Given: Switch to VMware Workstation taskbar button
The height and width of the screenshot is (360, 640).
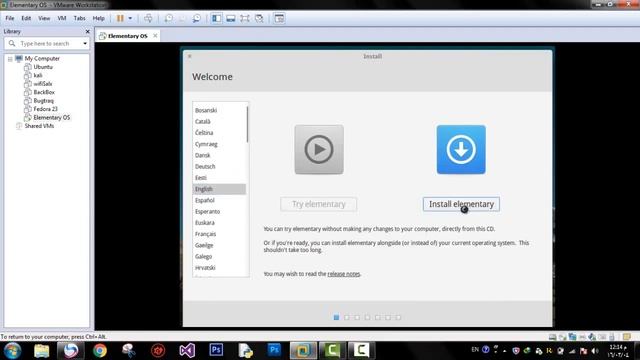Looking at the screenshot, I should 303,350.
